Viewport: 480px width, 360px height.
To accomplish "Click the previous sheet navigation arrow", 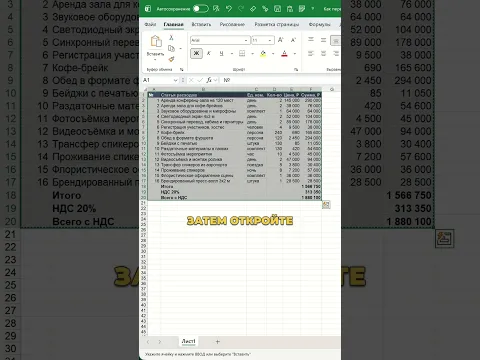I will click(x=148, y=342).
